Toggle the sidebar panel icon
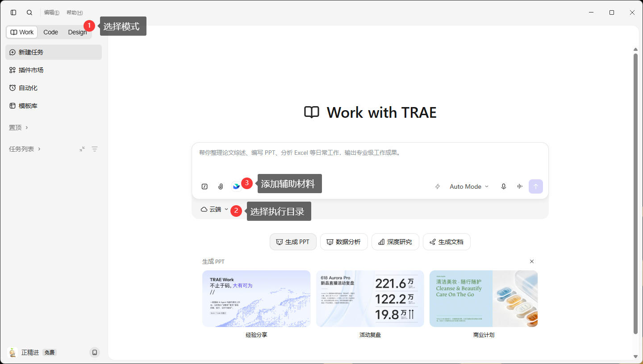Image resolution: width=643 pixels, height=364 pixels. click(x=13, y=12)
